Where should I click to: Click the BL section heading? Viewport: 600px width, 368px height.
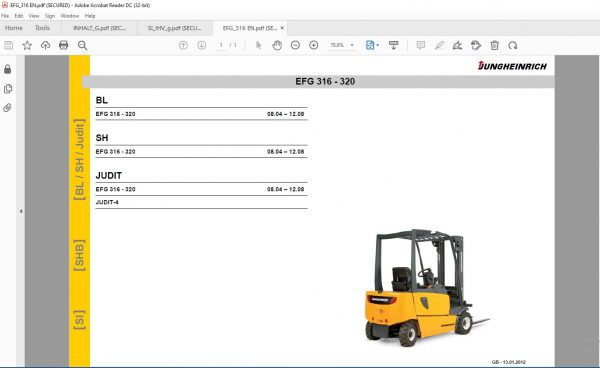pos(102,100)
